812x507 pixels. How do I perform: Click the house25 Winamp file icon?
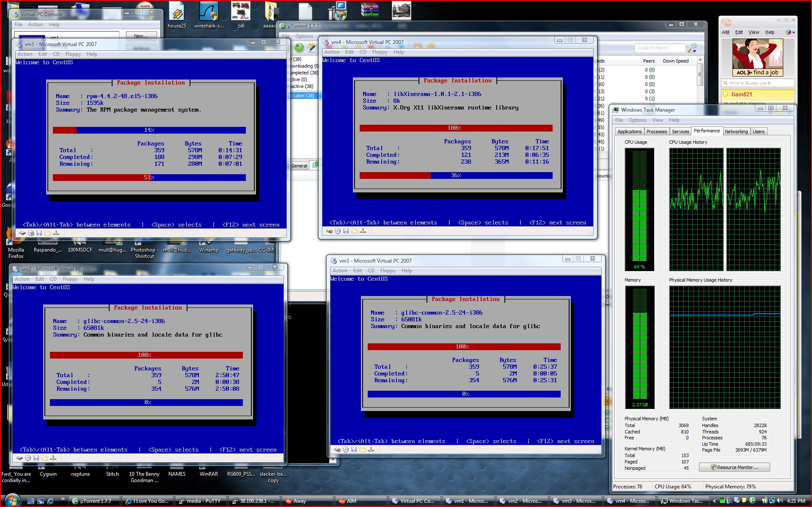coord(176,12)
